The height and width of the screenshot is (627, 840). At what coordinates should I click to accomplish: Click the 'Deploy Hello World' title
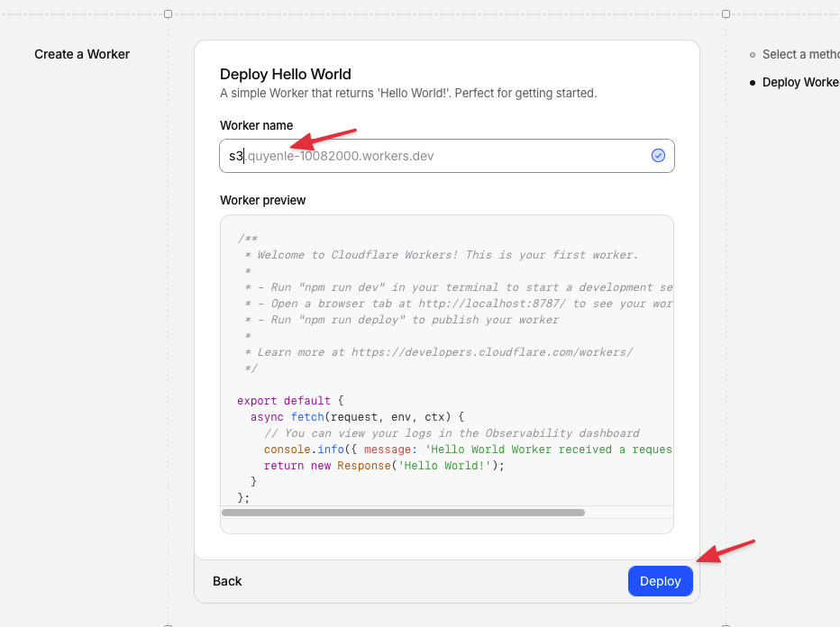click(x=286, y=74)
